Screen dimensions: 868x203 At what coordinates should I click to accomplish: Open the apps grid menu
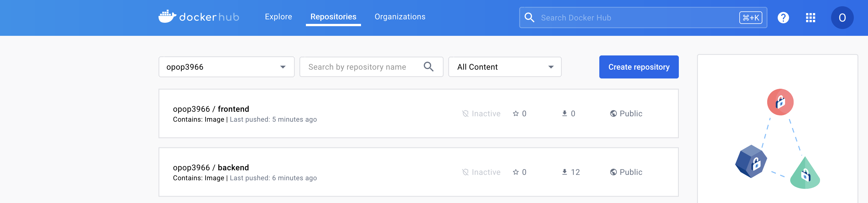810,18
